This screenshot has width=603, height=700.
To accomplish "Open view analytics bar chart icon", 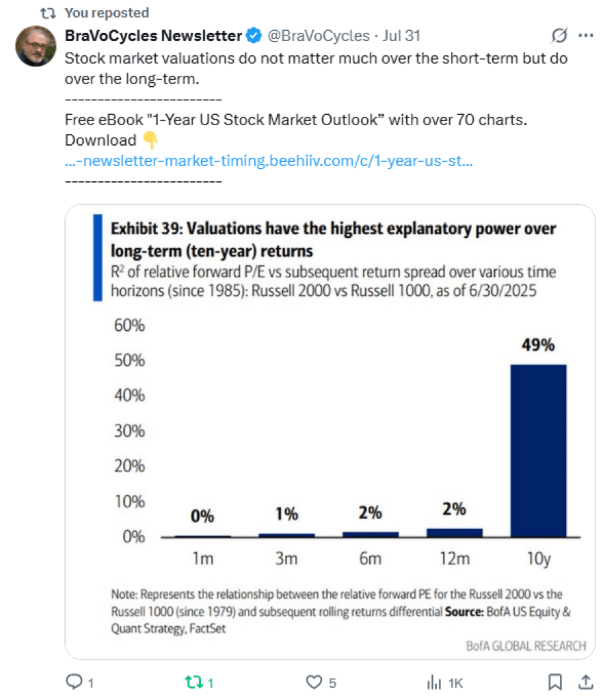I will click(x=434, y=682).
